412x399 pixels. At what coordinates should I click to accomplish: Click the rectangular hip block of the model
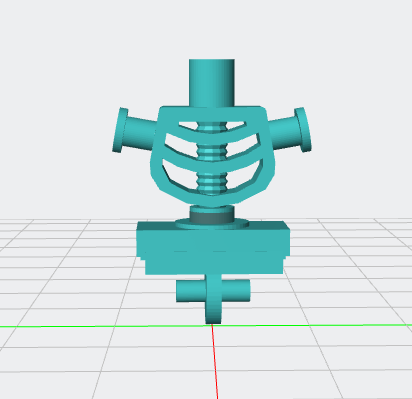(x=213, y=248)
